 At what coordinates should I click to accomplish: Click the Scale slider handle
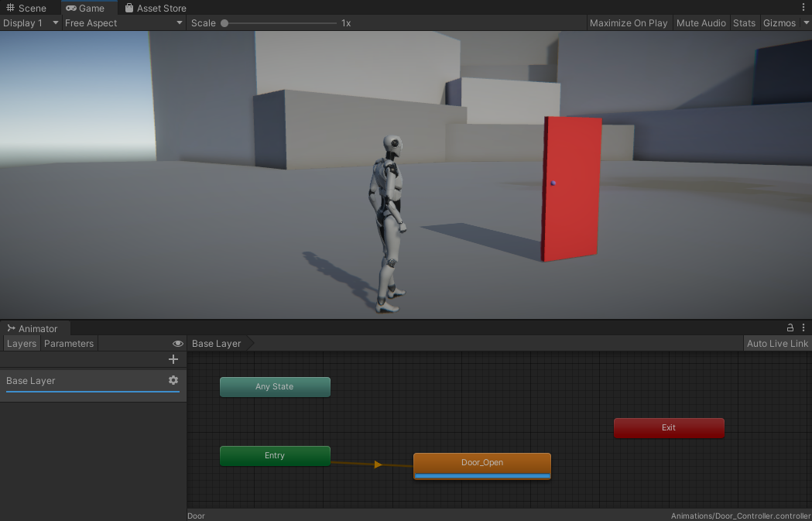pos(224,23)
